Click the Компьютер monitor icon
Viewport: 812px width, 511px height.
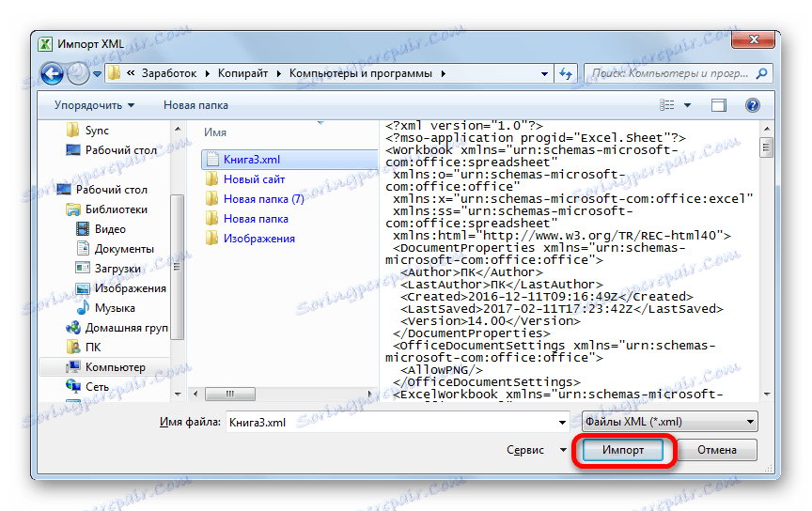[73, 366]
